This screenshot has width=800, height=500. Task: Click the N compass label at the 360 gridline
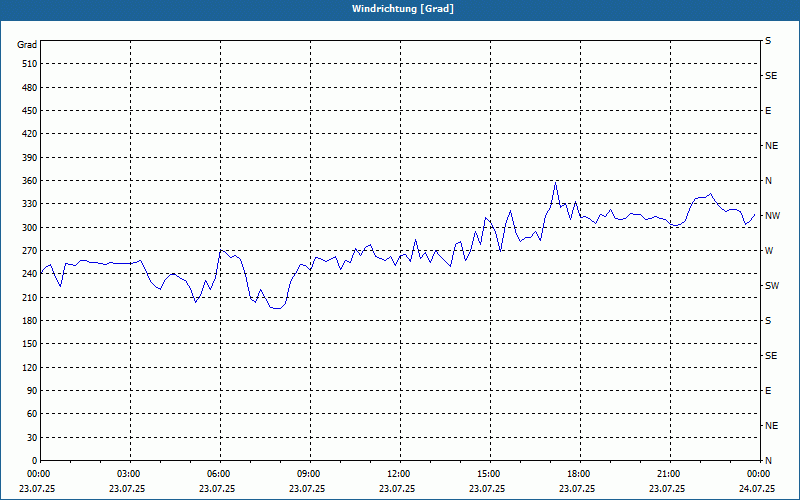tap(768, 181)
